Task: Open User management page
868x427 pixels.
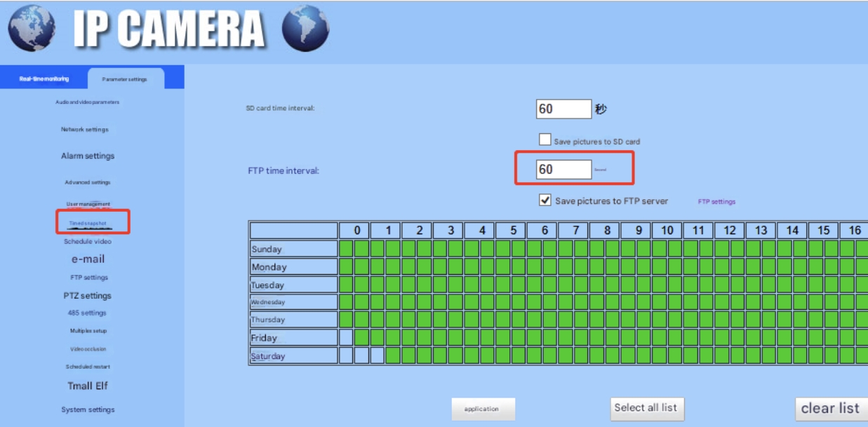Action: 88,204
